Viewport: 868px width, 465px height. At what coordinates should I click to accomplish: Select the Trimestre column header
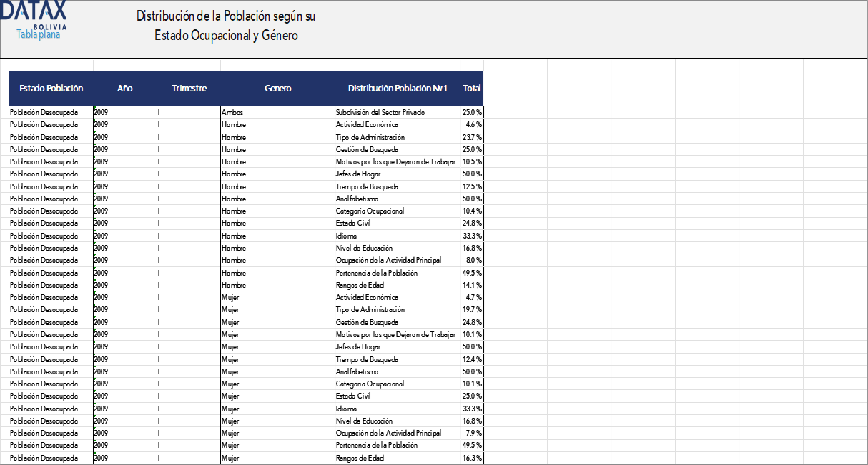tap(189, 89)
